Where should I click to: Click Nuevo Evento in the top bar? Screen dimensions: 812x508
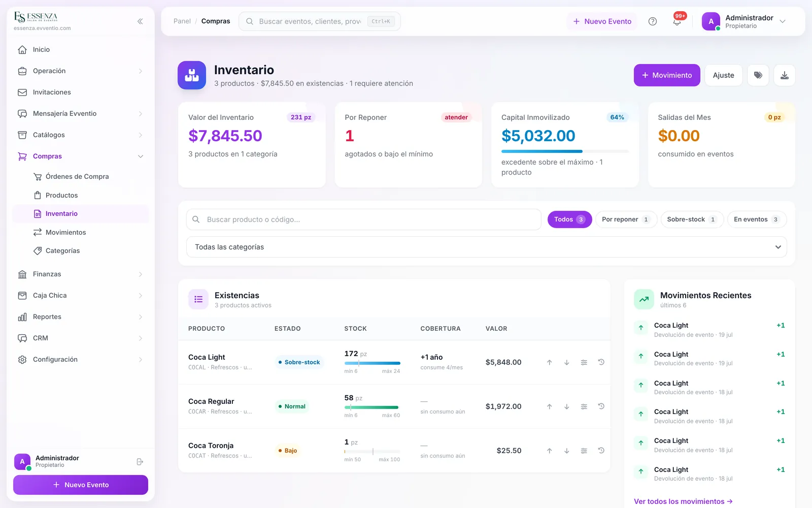point(602,21)
